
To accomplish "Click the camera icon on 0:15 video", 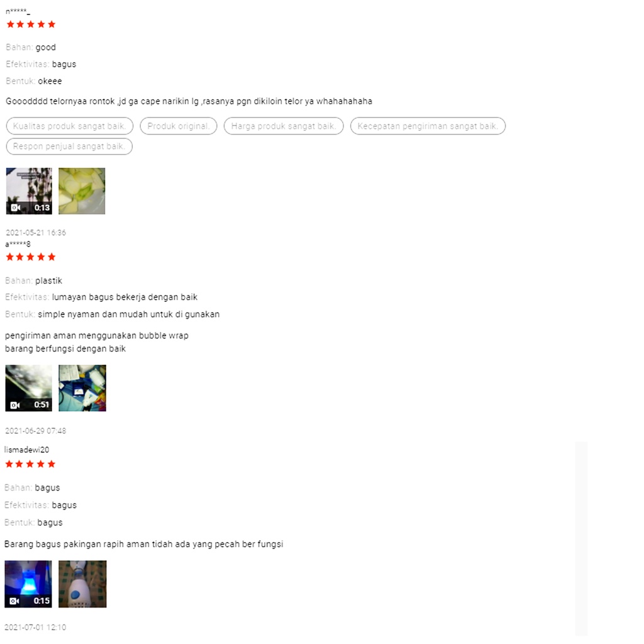I will click(x=14, y=601).
